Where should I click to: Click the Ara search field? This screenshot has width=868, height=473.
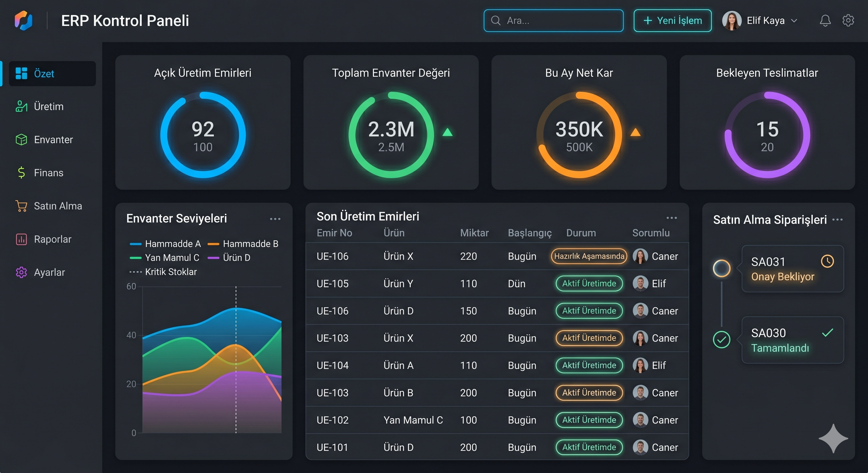pos(553,21)
